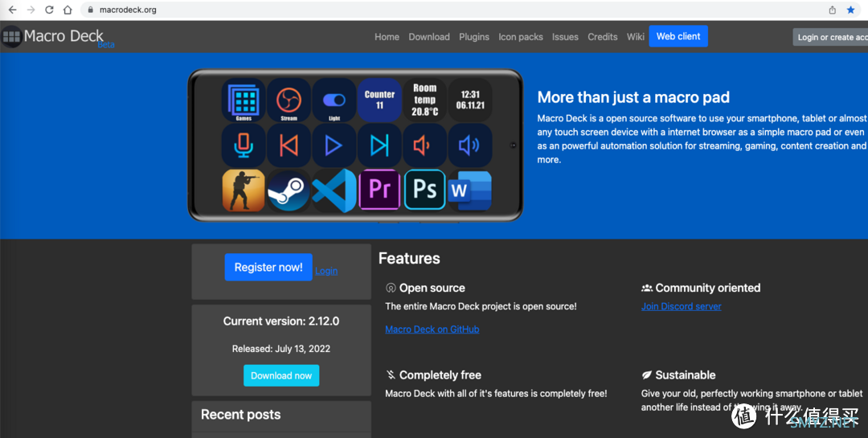
Task: Open the Microsoft Word icon
Action: [x=470, y=191]
